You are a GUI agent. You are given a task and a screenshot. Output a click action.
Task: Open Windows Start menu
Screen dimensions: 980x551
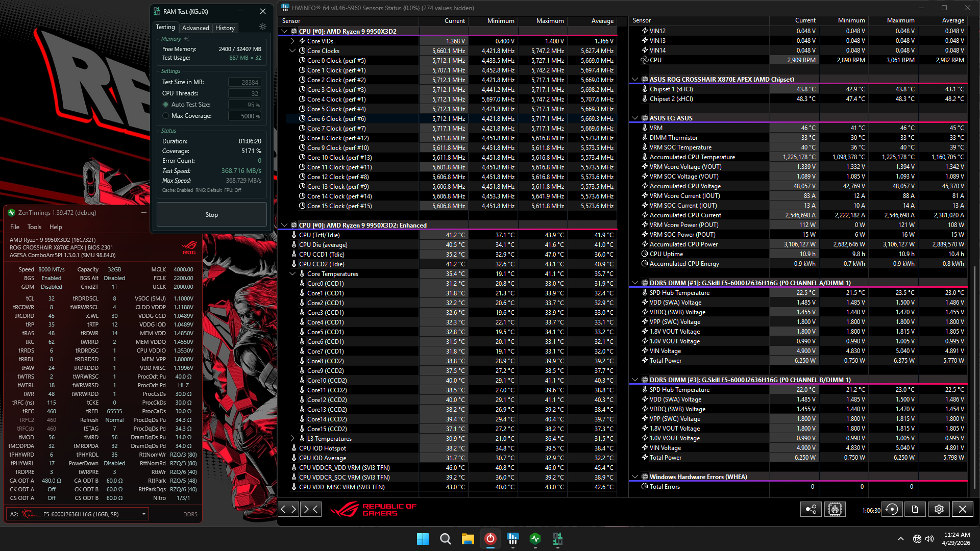(423, 539)
